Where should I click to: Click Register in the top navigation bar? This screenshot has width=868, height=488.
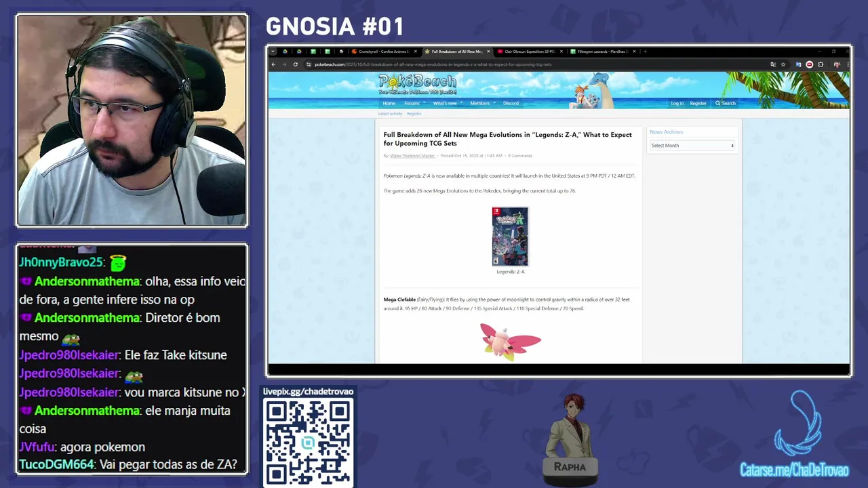tap(698, 103)
